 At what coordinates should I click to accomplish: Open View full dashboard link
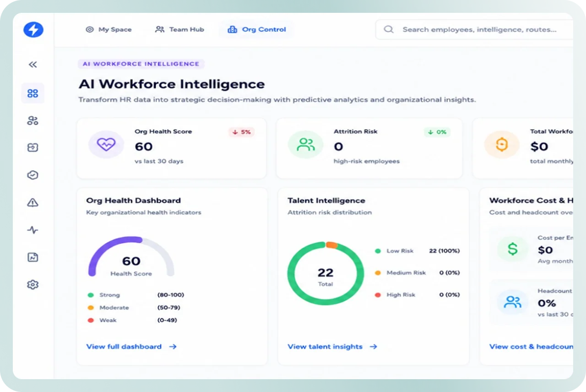point(131,347)
